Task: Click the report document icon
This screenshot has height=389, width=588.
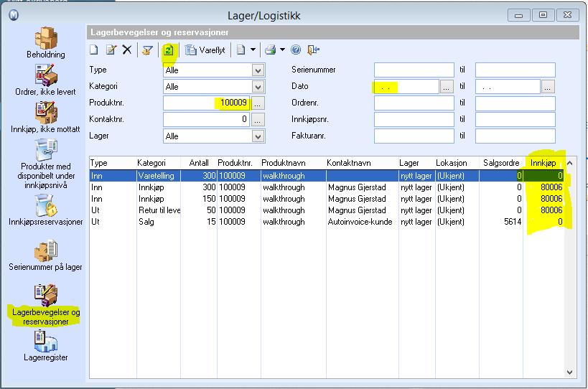Action: coord(241,50)
